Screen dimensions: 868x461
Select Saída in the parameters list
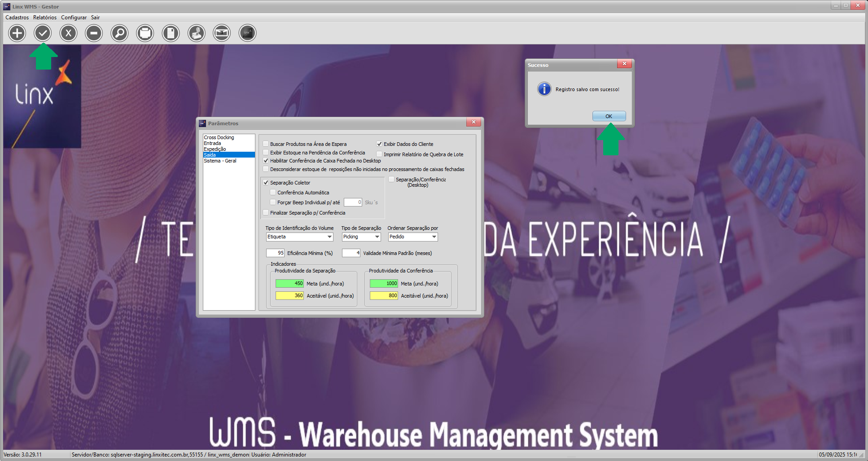click(x=229, y=155)
